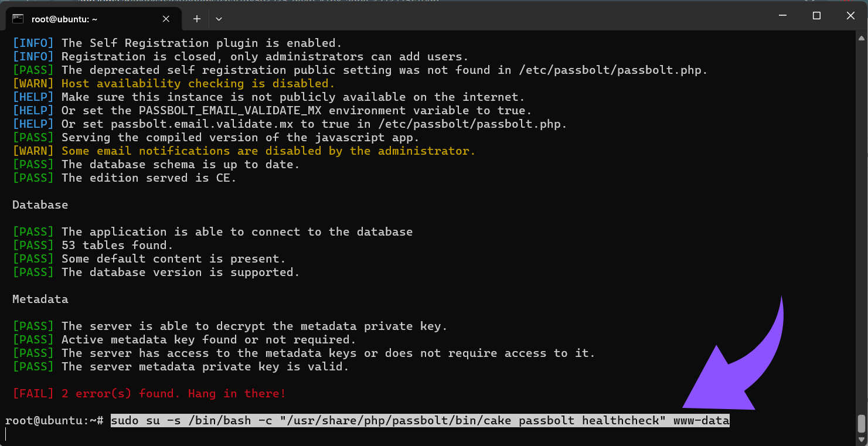Image resolution: width=868 pixels, height=446 pixels.
Task: Close the terminal window
Action: [850, 16]
